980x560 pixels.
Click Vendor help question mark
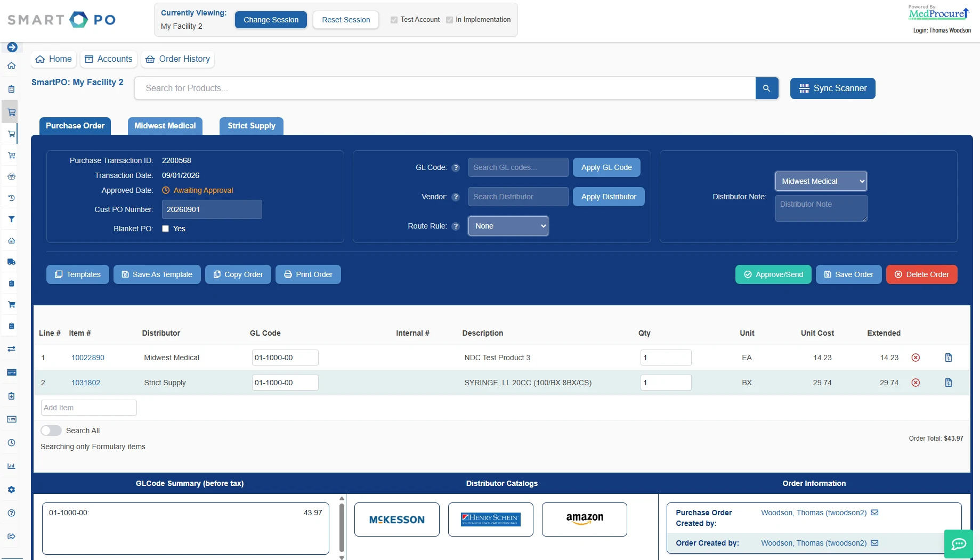click(456, 197)
